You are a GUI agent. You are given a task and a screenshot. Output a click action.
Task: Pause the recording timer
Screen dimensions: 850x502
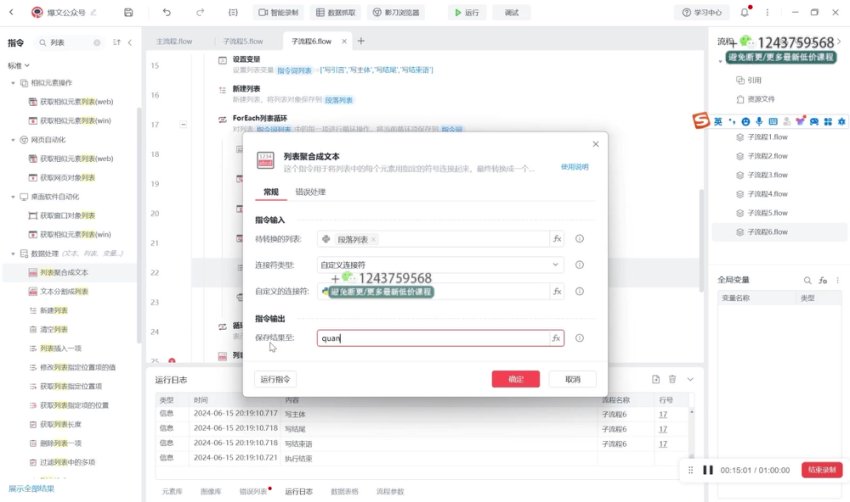pos(708,470)
